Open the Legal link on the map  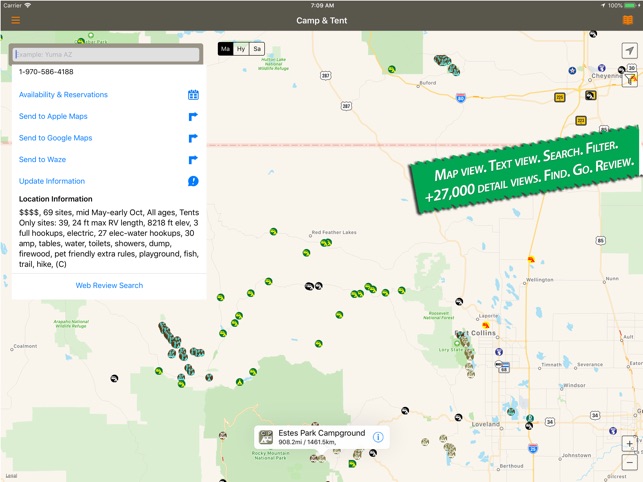[11, 476]
